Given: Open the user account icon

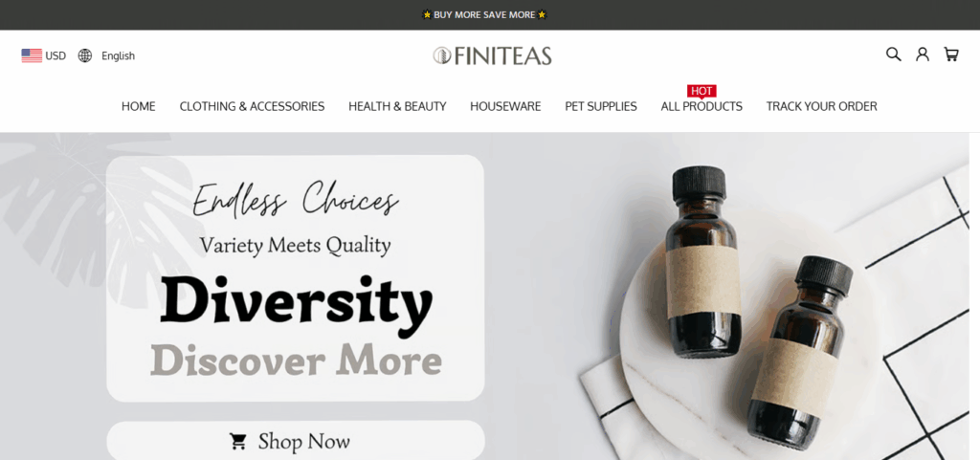Looking at the screenshot, I should [923, 55].
